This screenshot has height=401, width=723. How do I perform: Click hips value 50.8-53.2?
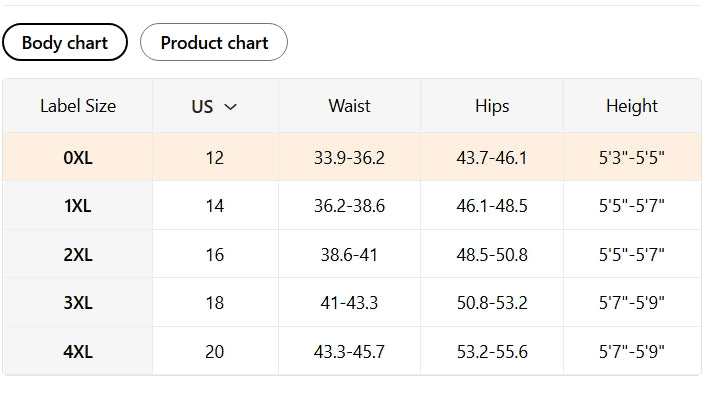tap(492, 302)
